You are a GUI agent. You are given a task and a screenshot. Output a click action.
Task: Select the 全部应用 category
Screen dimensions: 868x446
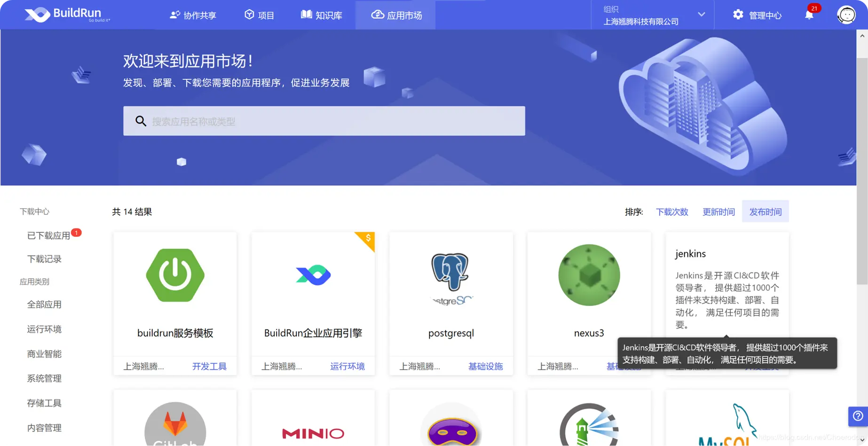pyautogui.click(x=44, y=305)
